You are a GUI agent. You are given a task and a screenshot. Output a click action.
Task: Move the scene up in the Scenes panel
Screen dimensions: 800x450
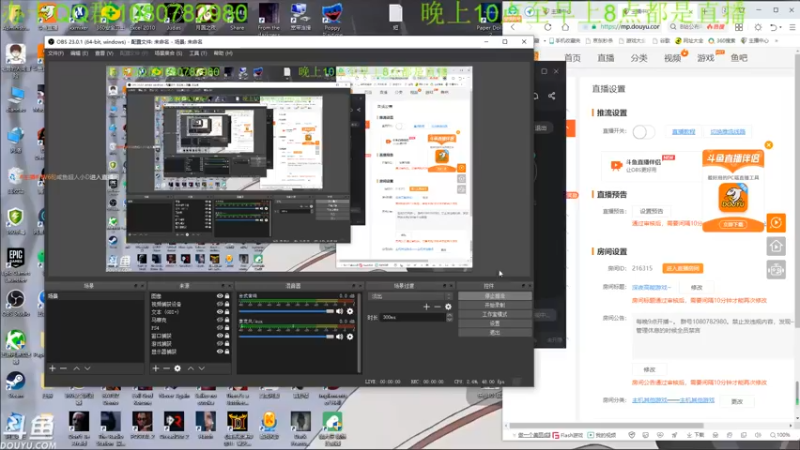pos(76,368)
